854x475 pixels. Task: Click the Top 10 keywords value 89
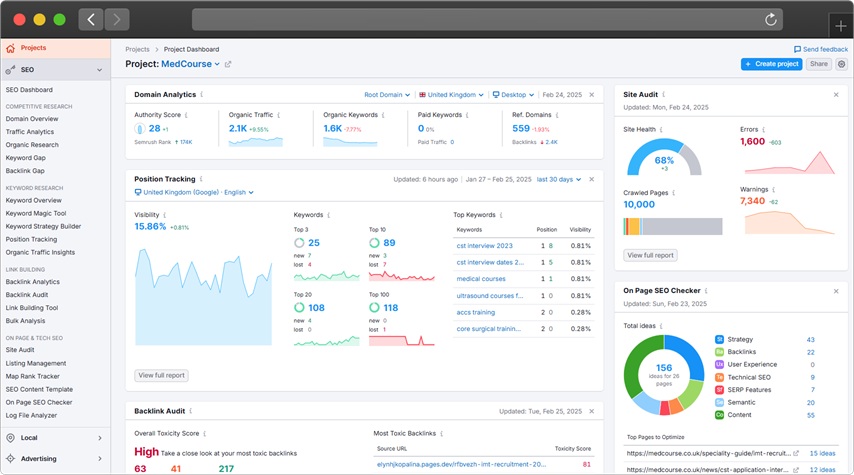click(389, 243)
